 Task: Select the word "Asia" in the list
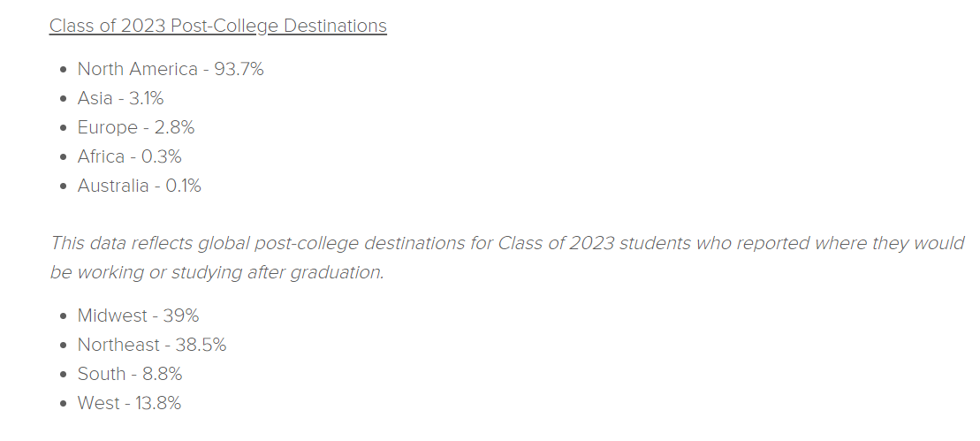(95, 98)
